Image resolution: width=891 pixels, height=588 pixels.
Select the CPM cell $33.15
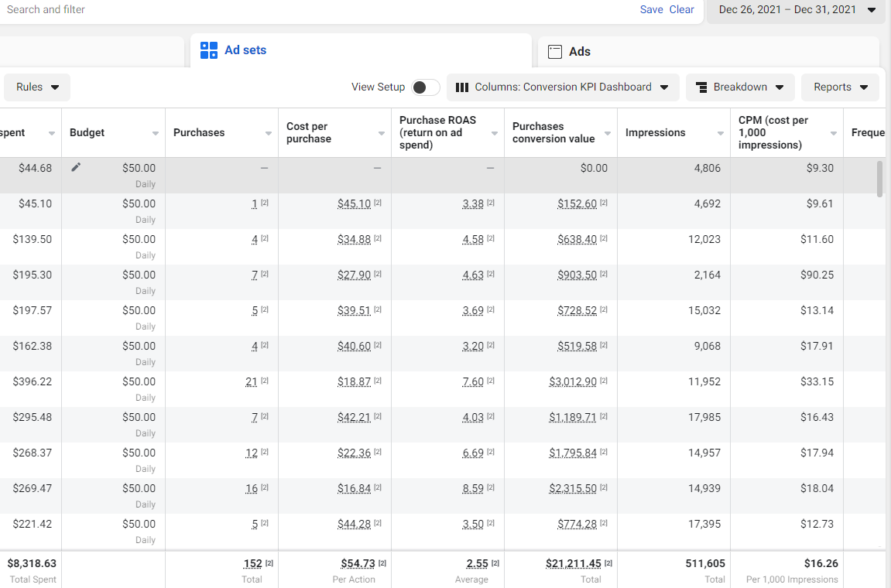pos(817,381)
